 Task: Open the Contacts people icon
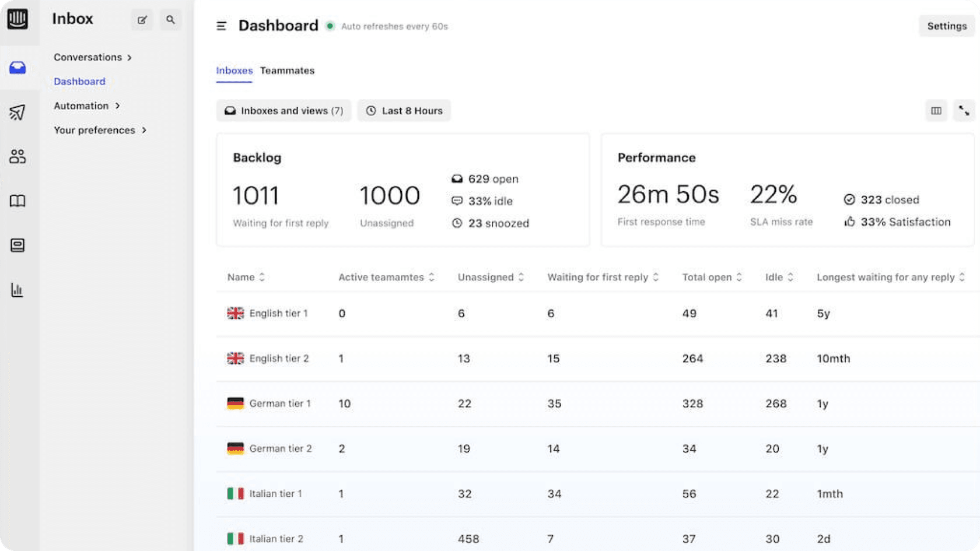(17, 156)
